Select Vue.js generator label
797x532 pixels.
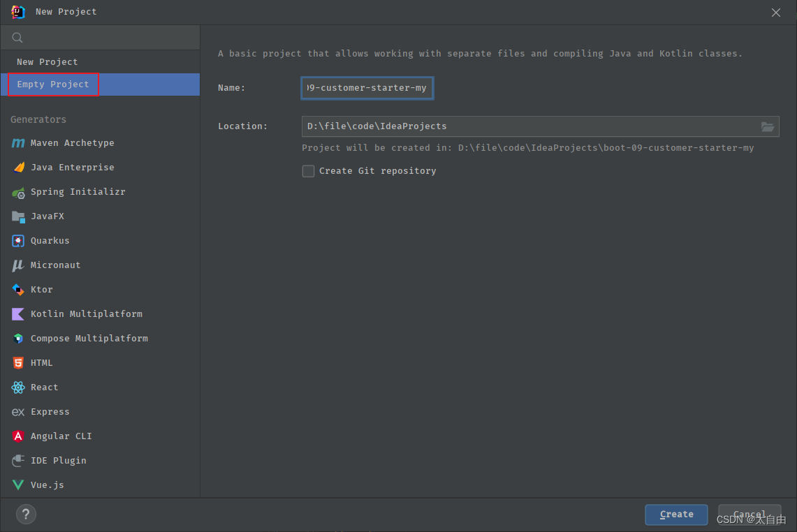click(47, 485)
